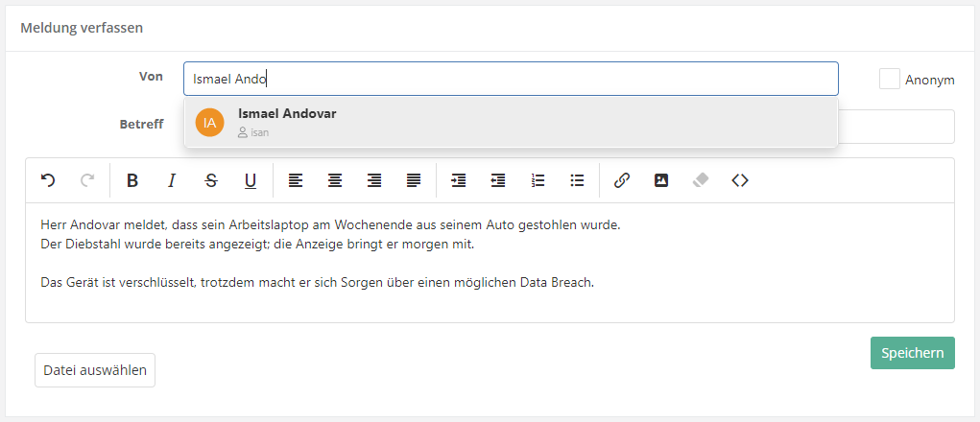Toggle strikethrough text style
This screenshot has height=422, width=980.
pyautogui.click(x=211, y=180)
